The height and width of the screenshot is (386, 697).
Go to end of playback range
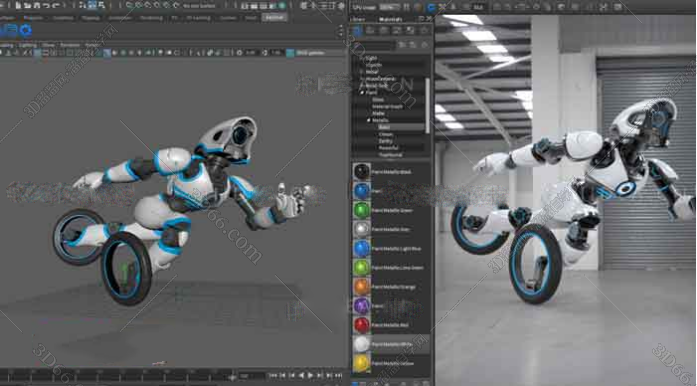[x=338, y=376]
